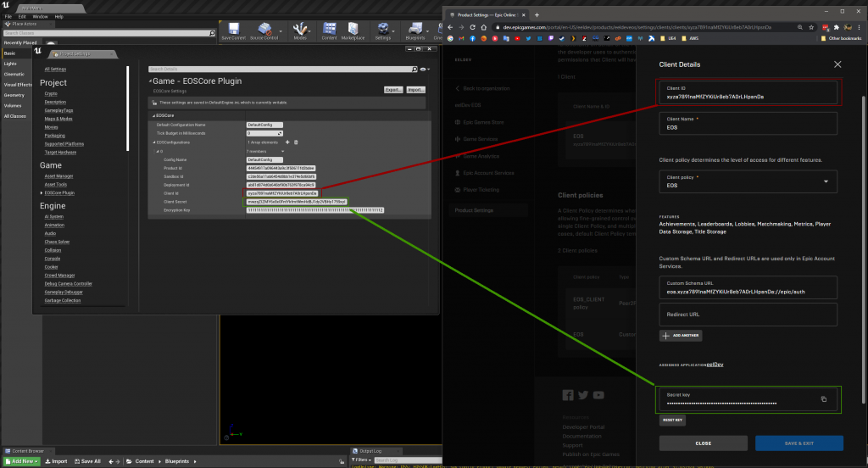Copy the Secret key value

824,398
